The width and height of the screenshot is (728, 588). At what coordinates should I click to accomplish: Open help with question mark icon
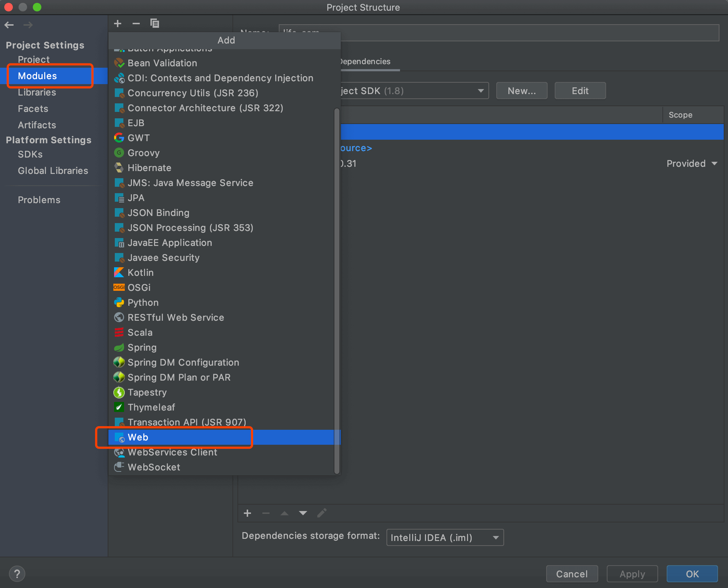tap(17, 574)
